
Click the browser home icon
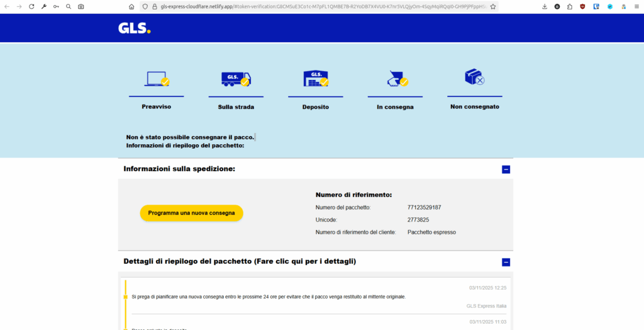(131, 6)
